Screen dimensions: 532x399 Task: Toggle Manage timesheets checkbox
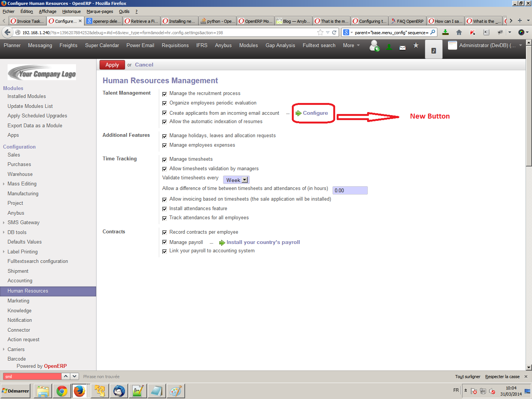[x=165, y=160]
